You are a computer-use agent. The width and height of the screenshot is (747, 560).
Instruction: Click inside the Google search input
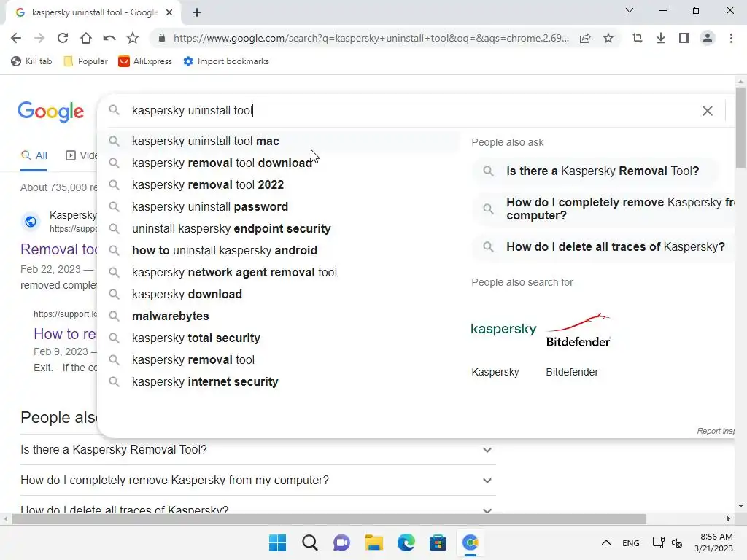click(410, 111)
